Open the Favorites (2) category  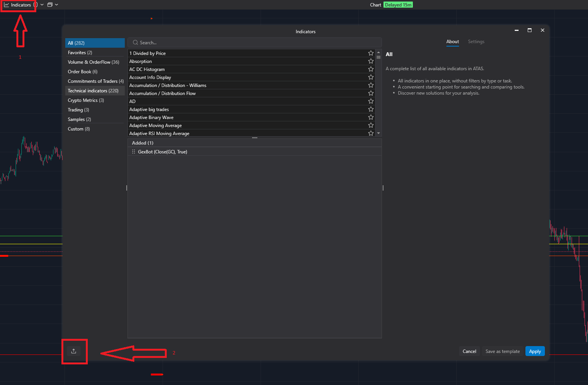click(x=95, y=53)
